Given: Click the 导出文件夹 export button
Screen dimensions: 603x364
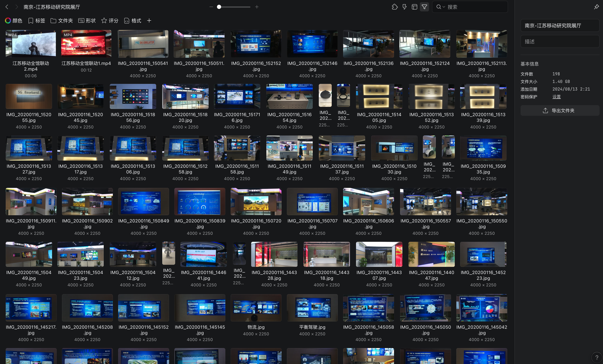Looking at the screenshot, I should 559,110.
